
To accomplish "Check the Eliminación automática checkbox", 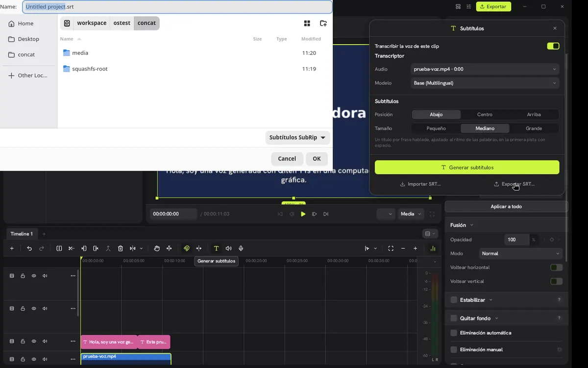I will coord(454,333).
